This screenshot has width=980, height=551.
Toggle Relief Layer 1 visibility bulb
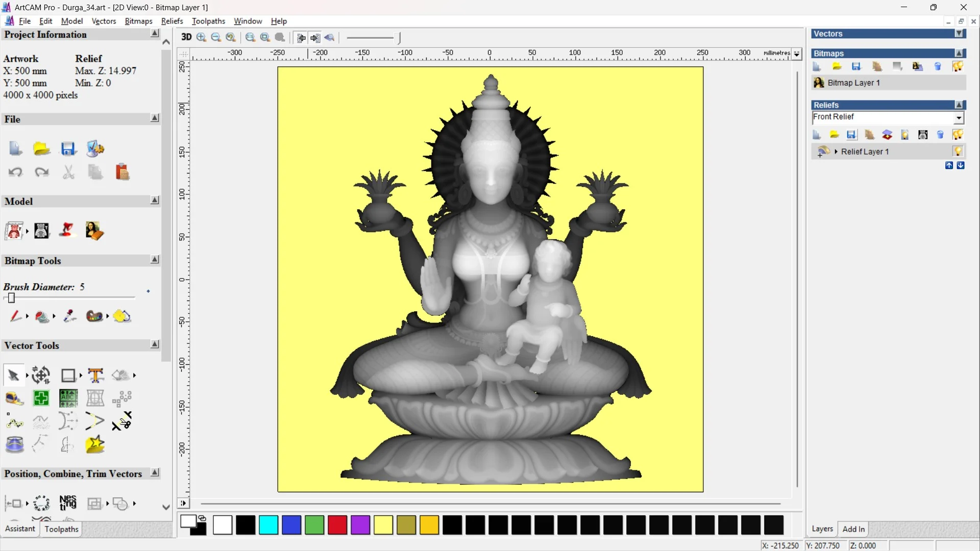[958, 152]
